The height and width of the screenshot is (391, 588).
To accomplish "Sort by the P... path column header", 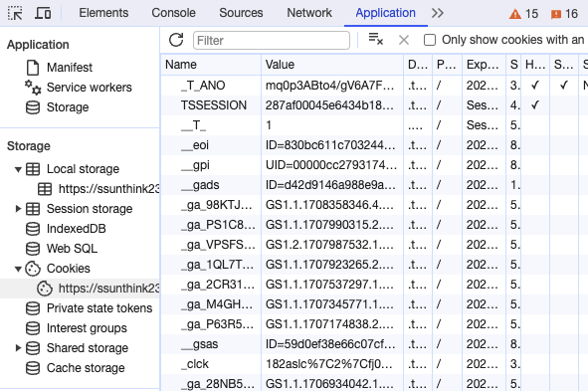I will point(447,65).
